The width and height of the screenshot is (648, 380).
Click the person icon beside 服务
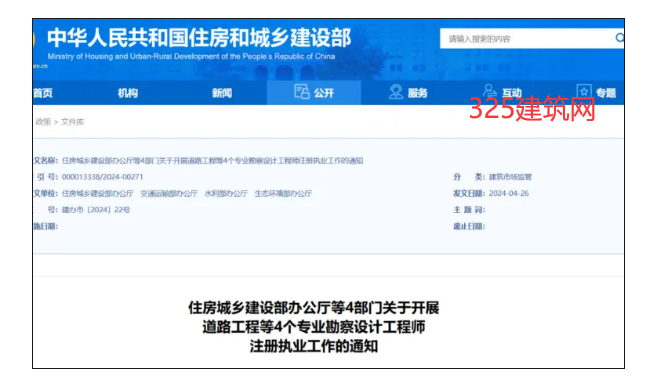tap(396, 92)
